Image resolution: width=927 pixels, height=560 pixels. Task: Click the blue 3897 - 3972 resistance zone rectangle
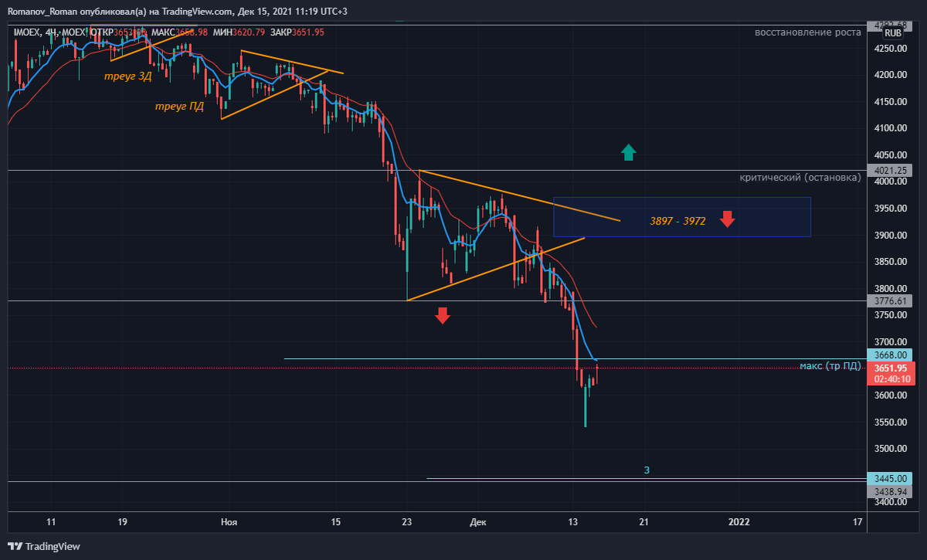click(682, 217)
